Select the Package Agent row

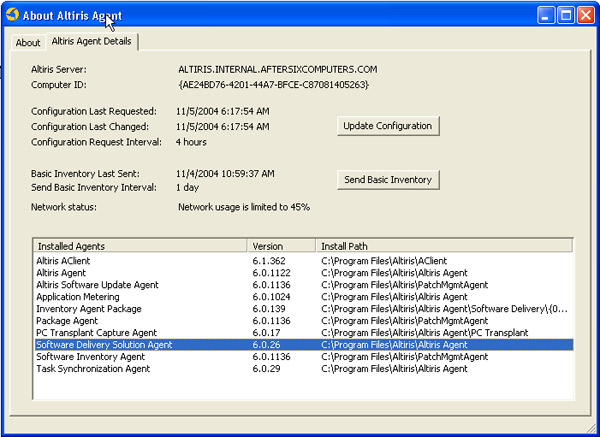(x=304, y=321)
